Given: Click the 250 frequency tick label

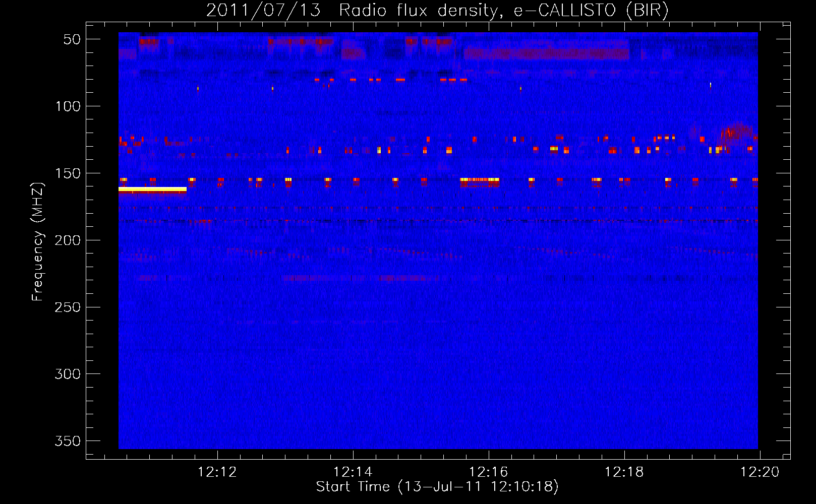Looking at the screenshot, I should 68,307.
